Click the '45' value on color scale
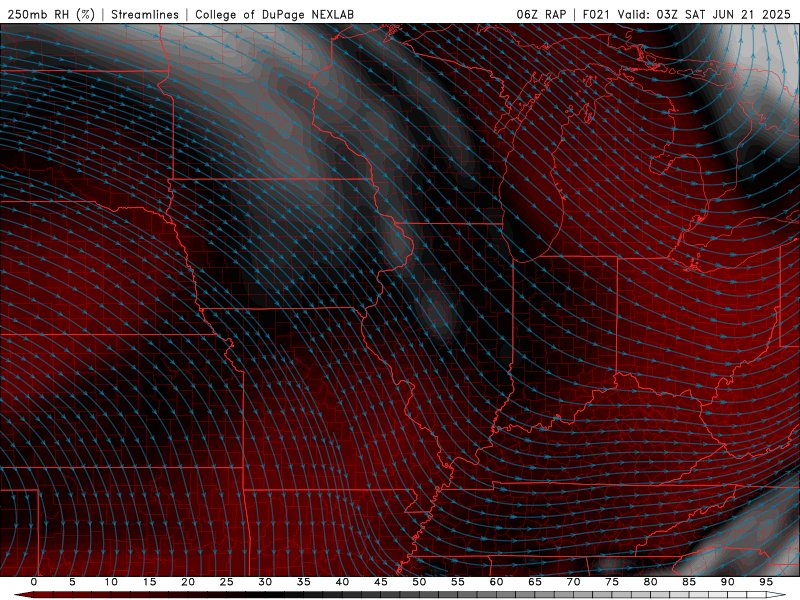 click(381, 582)
